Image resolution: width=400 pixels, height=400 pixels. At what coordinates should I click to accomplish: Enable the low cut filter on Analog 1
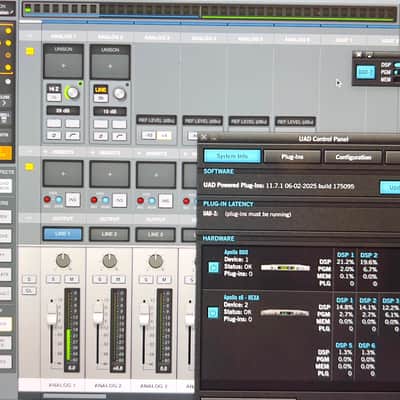pyautogui.click(x=72, y=135)
